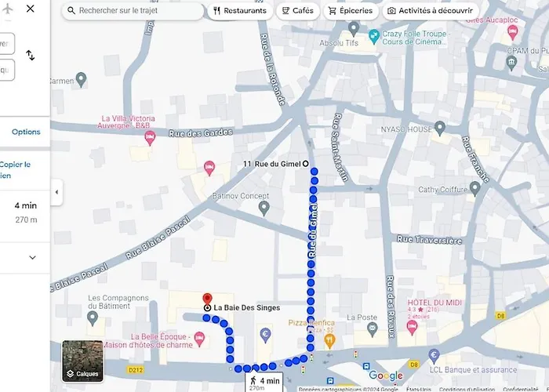
Task: Open the Pizza Benfica restaurant marker
Action: click(330, 341)
